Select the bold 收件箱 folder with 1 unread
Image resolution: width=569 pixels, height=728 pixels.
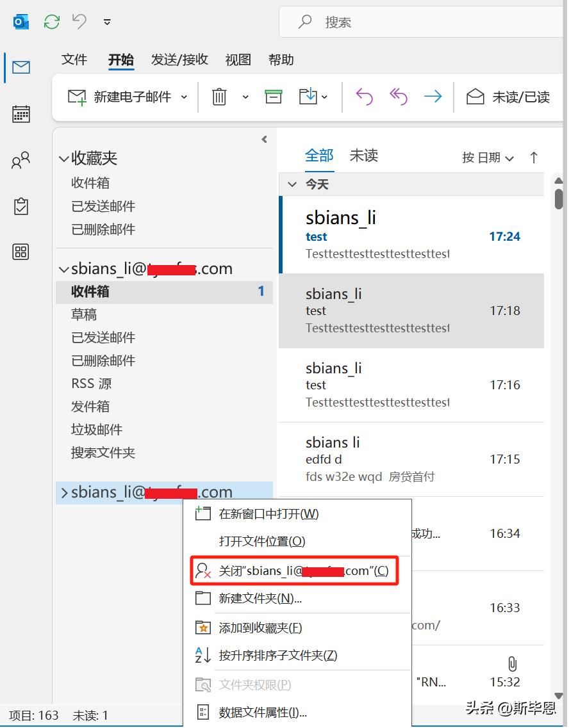tap(164, 291)
